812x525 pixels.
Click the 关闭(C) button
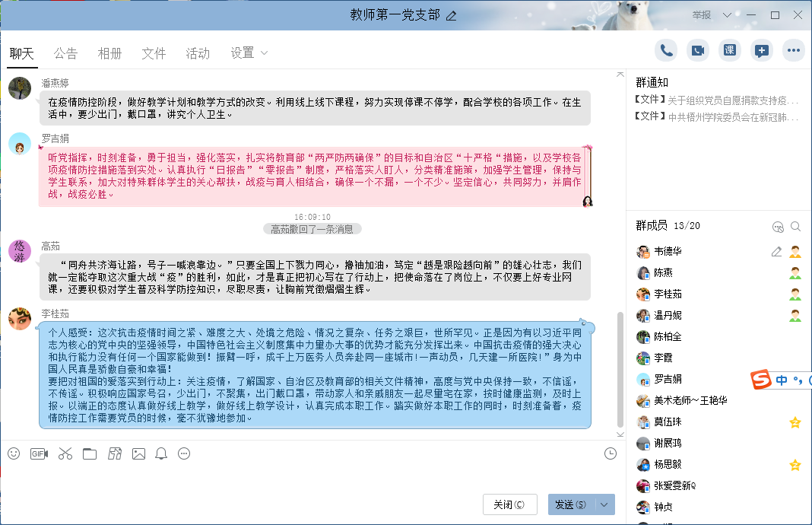click(509, 504)
